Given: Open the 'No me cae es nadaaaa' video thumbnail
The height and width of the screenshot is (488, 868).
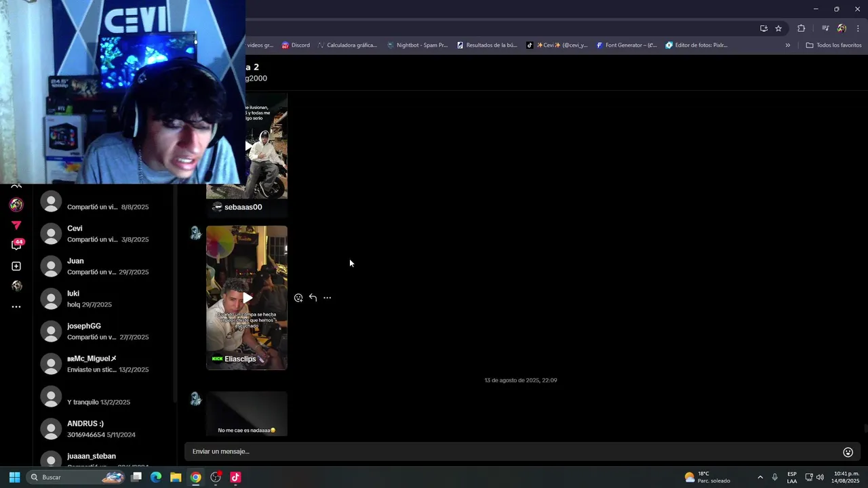Looking at the screenshot, I should click(x=247, y=413).
